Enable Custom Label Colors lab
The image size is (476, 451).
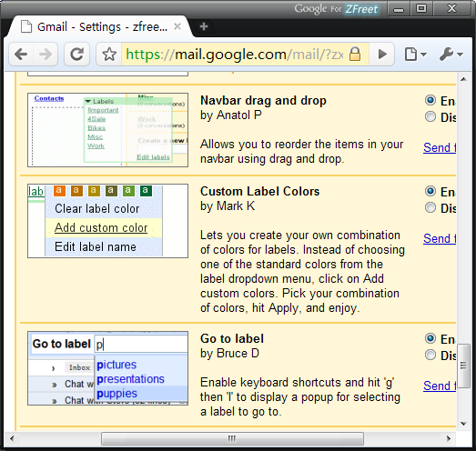(x=430, y=191)
